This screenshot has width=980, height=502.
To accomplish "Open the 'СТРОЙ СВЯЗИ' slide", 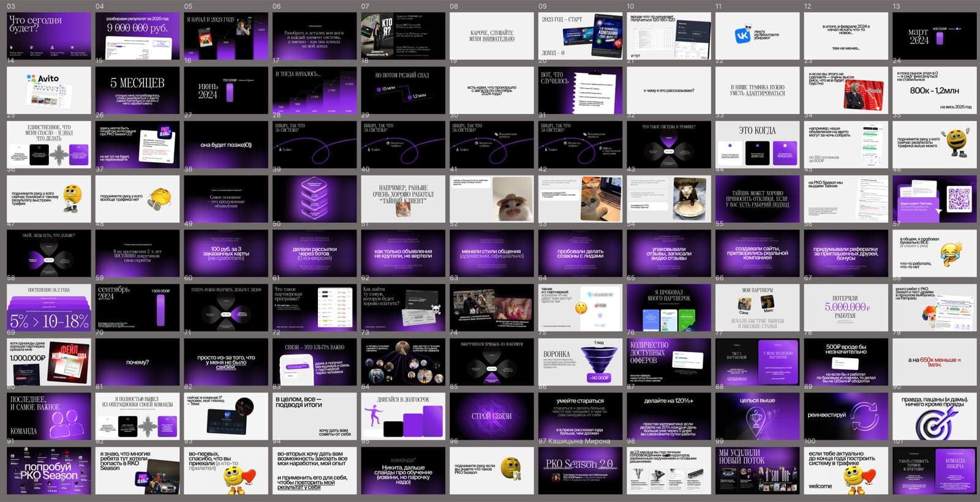I will click(492, 416).
